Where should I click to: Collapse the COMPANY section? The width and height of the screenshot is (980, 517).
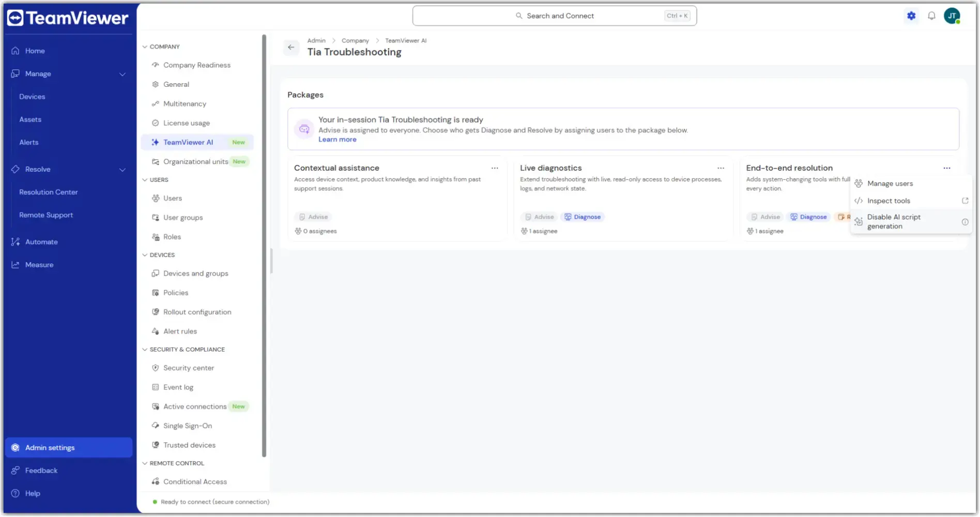tap(145, 47)
